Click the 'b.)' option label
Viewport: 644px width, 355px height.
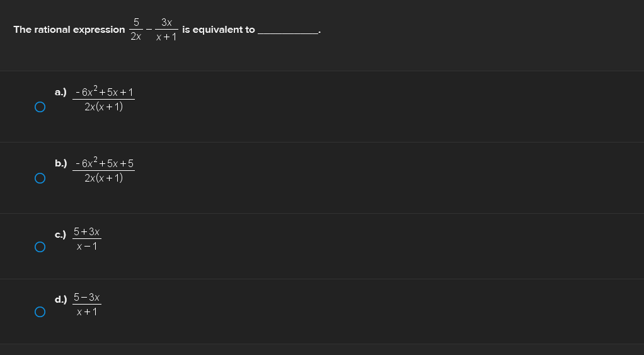click(60, 163)
